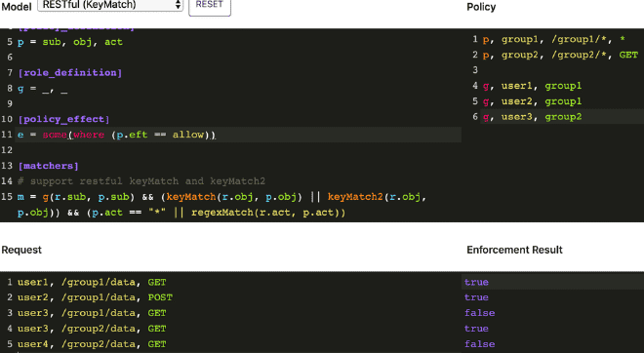Click the [policy_effect] section header

point(63,119)
